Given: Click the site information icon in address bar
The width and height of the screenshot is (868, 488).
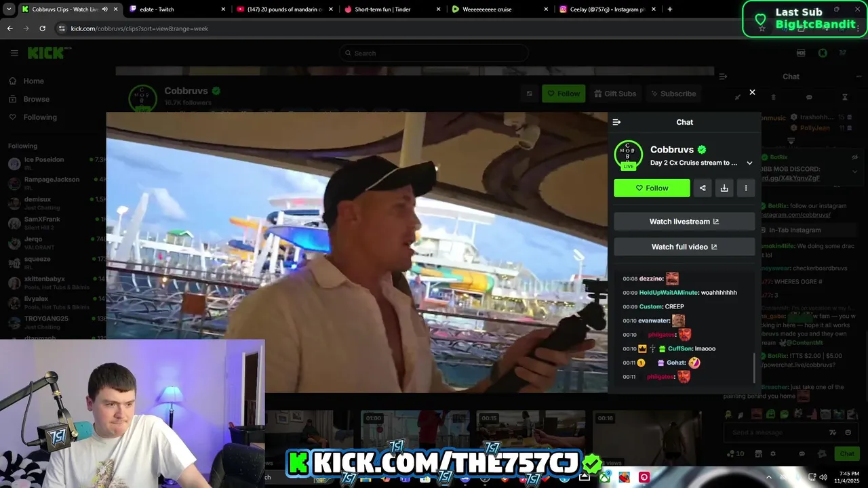Looking at the screenshot, I should tap(62, 28).
